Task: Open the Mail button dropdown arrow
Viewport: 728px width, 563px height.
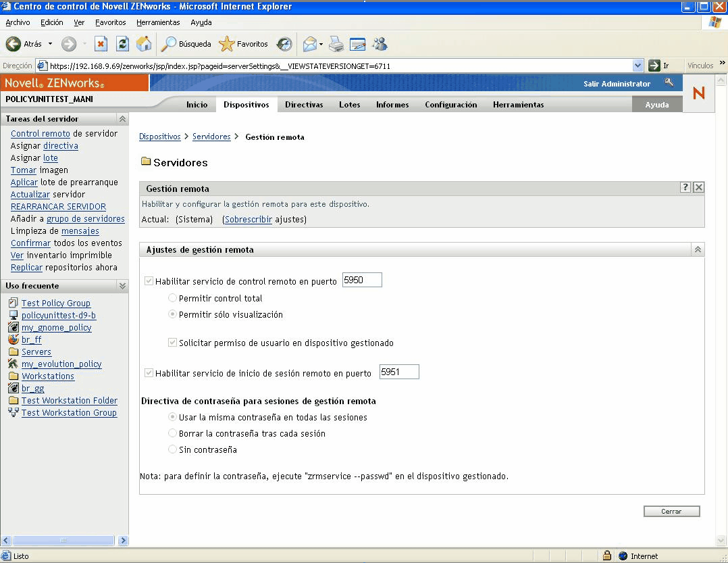Action: [x=321, y=44]
